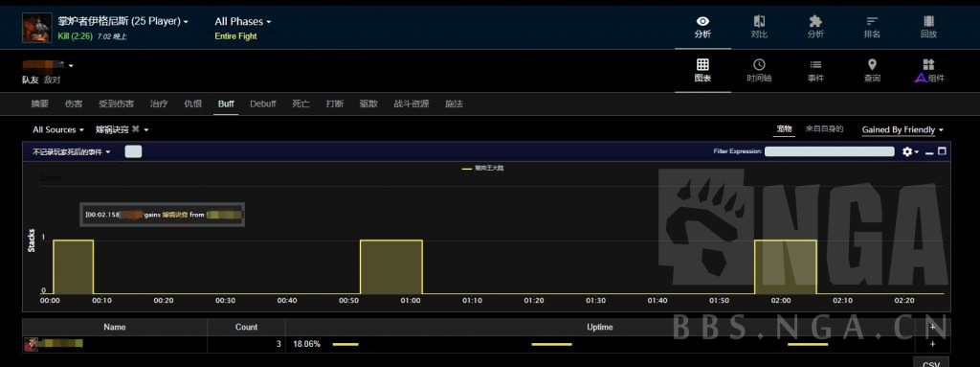
Task: Open the Gained By Friendly dropdown
Action: 902,129
